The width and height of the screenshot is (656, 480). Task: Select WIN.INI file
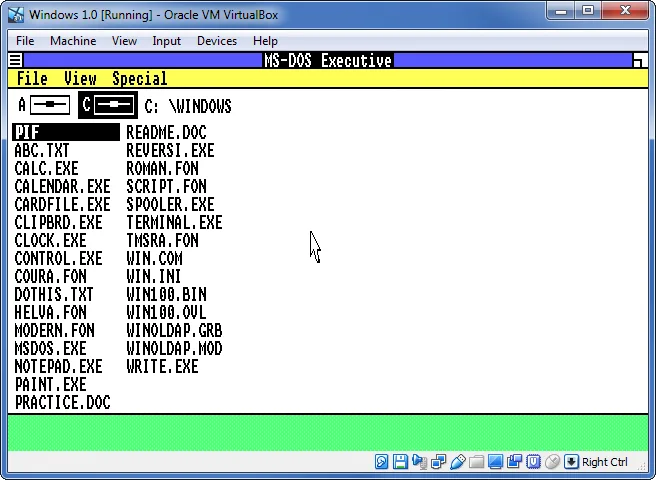(x=154, y=276)
